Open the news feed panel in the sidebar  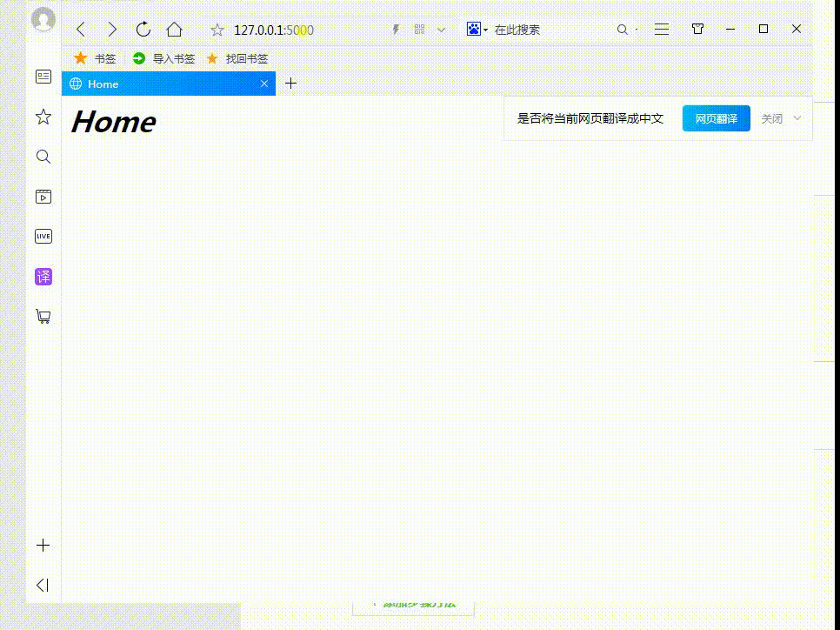pos(43,77)
